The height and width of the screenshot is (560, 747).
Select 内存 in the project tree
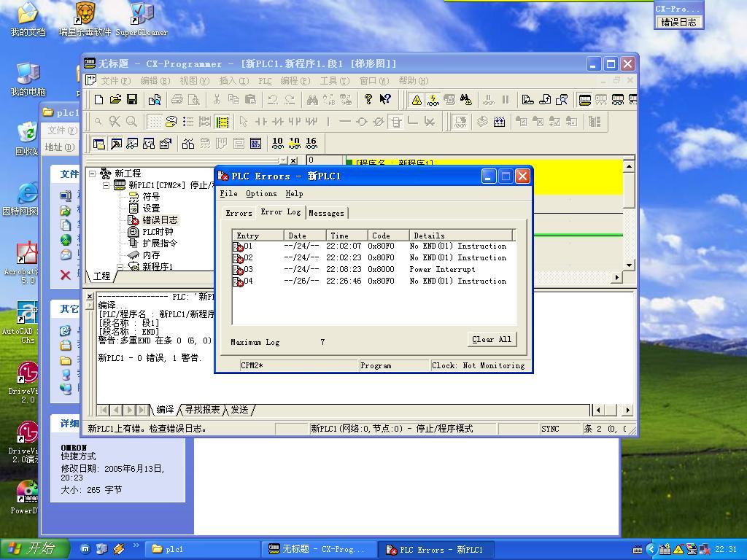(x=151, y=255)
